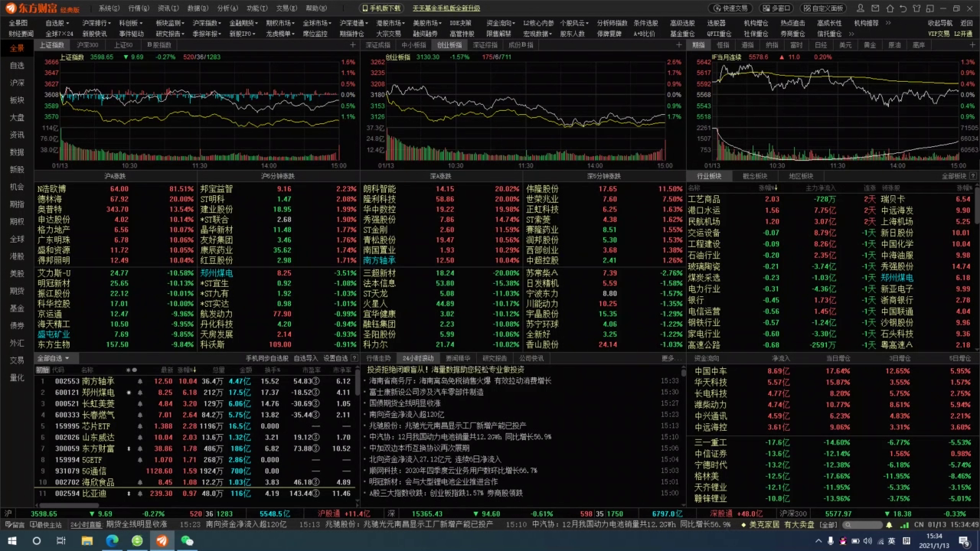Open the 360 browser icon on taskbar
The height and width of the screenshot is (551, 980).
[x=137, y=540]
